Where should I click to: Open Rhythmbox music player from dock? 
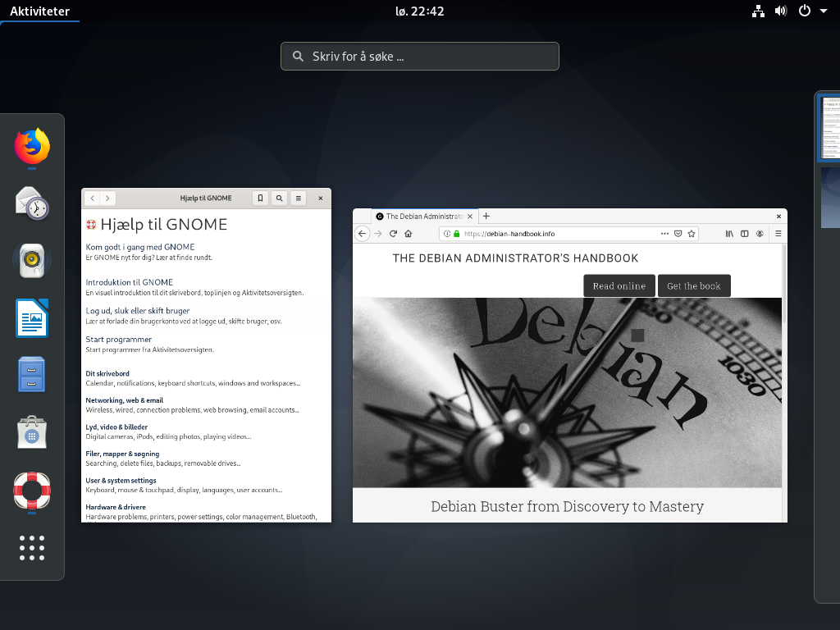click(32, 261)
